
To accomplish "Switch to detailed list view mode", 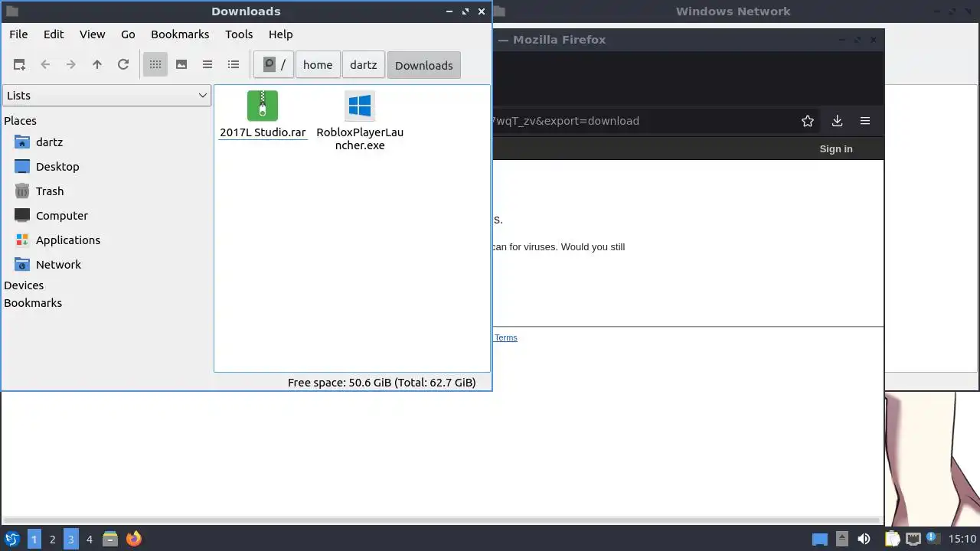I will click(234, 65).
